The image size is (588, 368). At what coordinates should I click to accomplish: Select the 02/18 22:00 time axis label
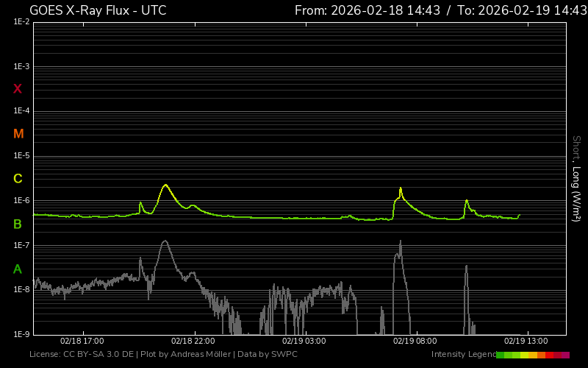[x=193, y=342]
